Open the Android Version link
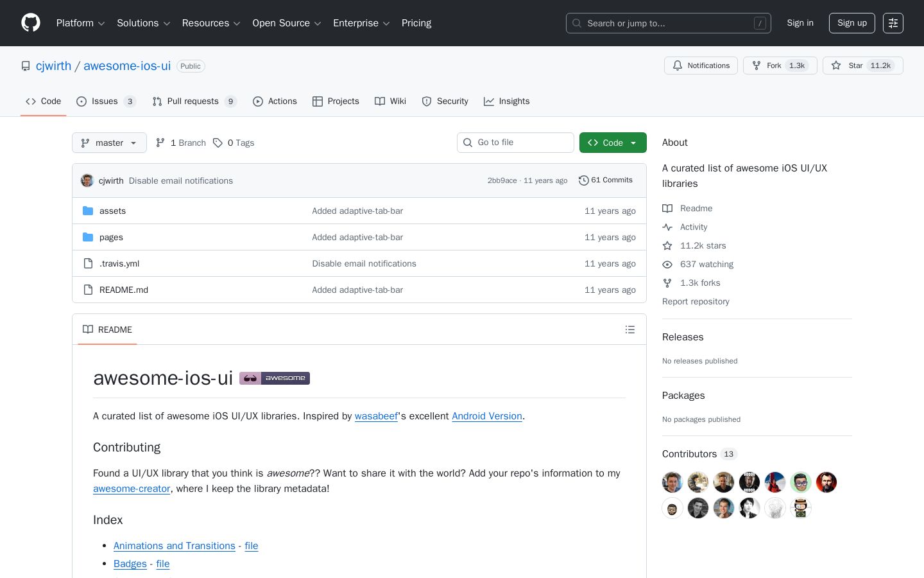Screen dimensions: 924x578 click(487, 416)
